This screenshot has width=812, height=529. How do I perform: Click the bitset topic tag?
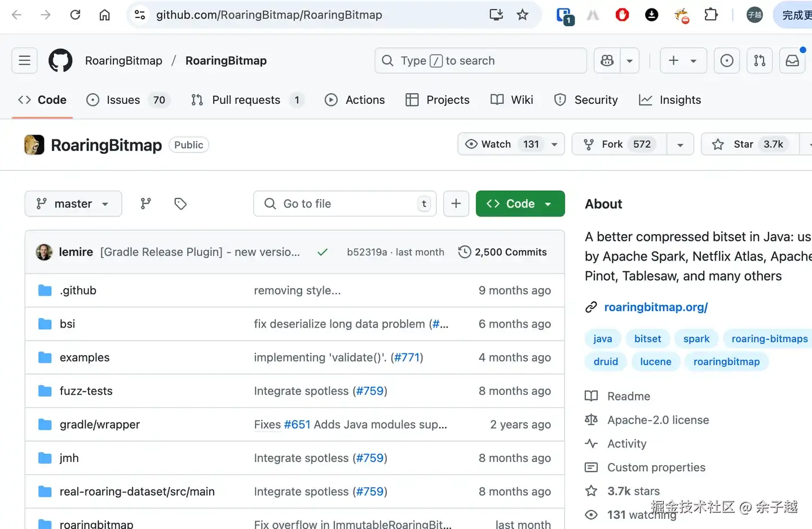coord(647,338)
